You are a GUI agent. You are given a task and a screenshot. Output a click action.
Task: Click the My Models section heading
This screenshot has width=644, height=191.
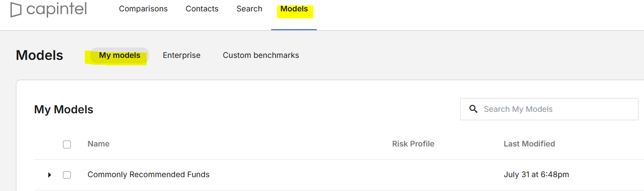[63, 109]
